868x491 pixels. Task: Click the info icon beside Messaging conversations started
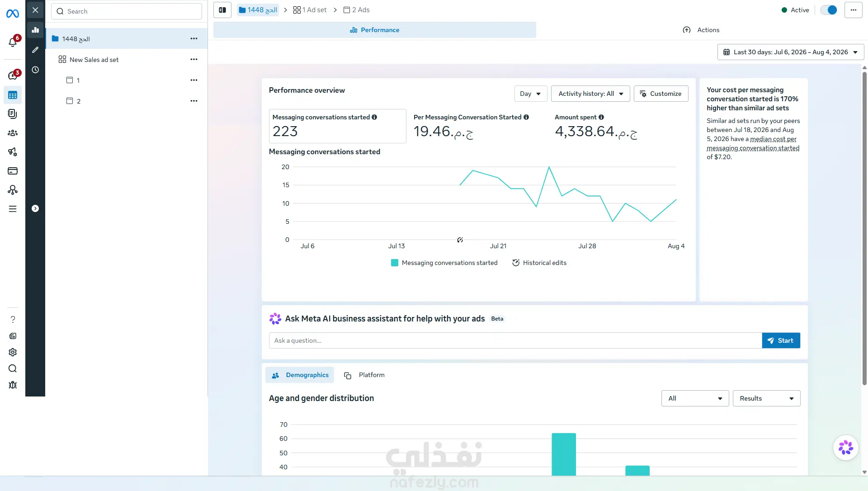coord(374,117)
